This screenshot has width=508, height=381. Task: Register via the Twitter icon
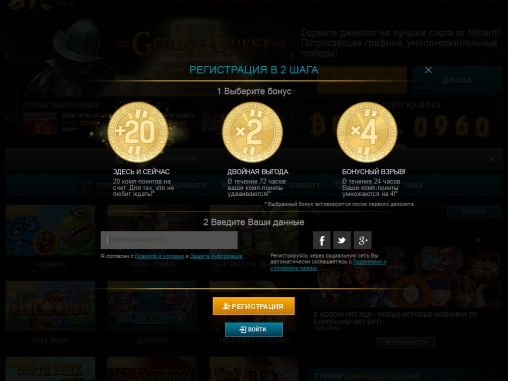(342, 240)
